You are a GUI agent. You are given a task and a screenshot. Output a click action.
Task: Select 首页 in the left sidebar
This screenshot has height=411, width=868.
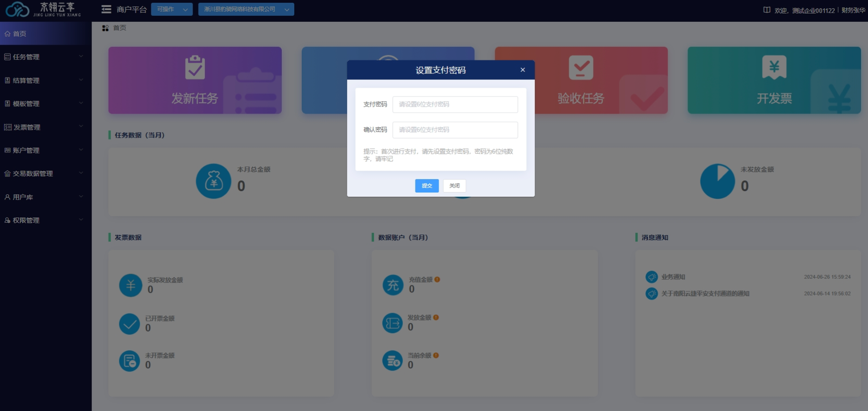pyautogui.click(x=19, y=34)
